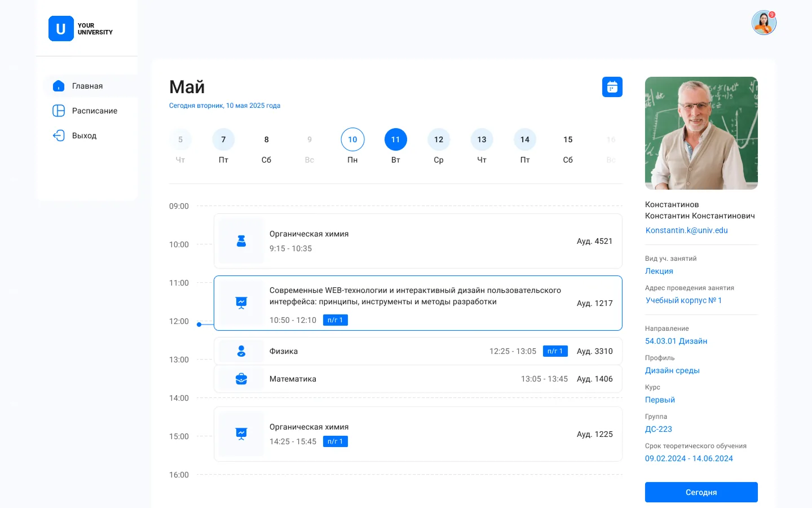
Task: Open the Главная menu item
Action: click(91, 86)
